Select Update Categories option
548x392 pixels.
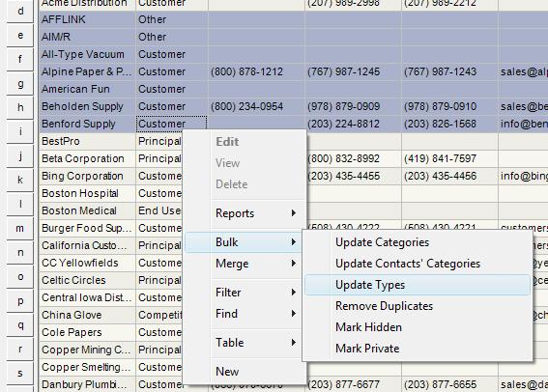pyautogui.click(x=418, y=242)
